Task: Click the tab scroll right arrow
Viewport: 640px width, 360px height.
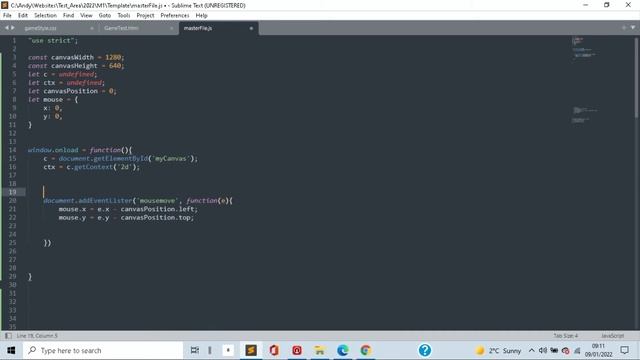Action: (13, 28)
